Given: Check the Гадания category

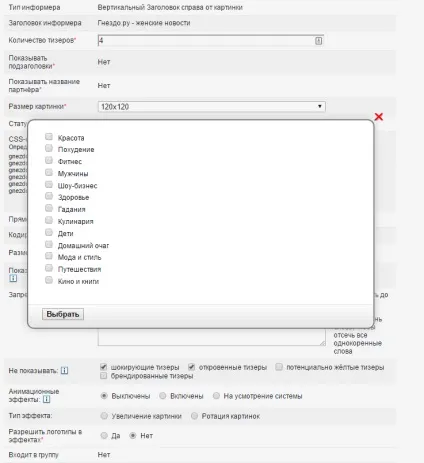Looking at the screenshot, I should (x=49, y=208).
